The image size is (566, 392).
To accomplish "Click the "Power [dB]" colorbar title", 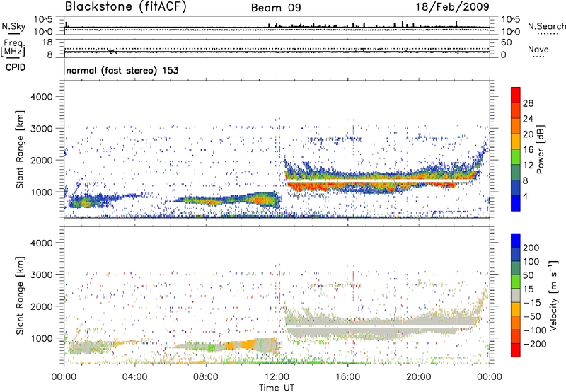I will [541, 149].
